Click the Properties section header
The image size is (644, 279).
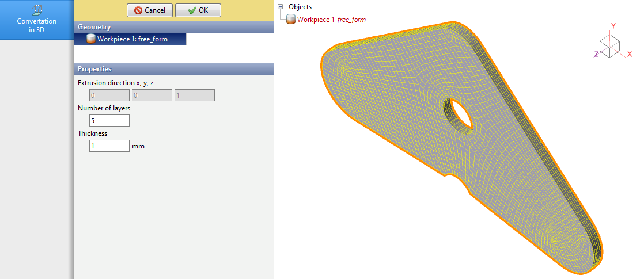173,69
